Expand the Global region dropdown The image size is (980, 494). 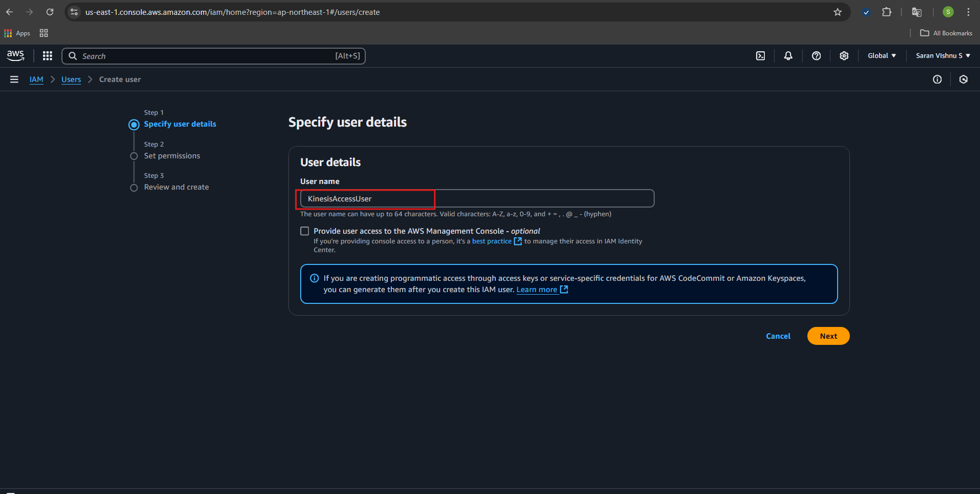[882, 56]
